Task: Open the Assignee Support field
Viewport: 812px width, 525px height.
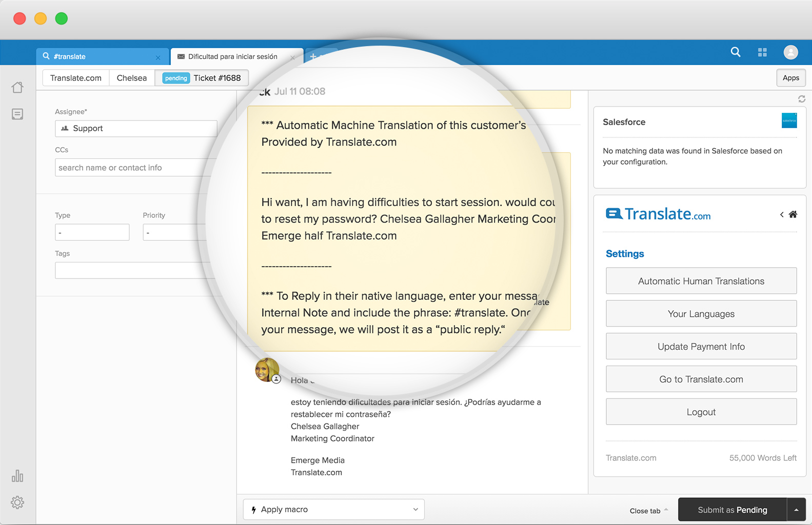Action: [x=136, y=128]
